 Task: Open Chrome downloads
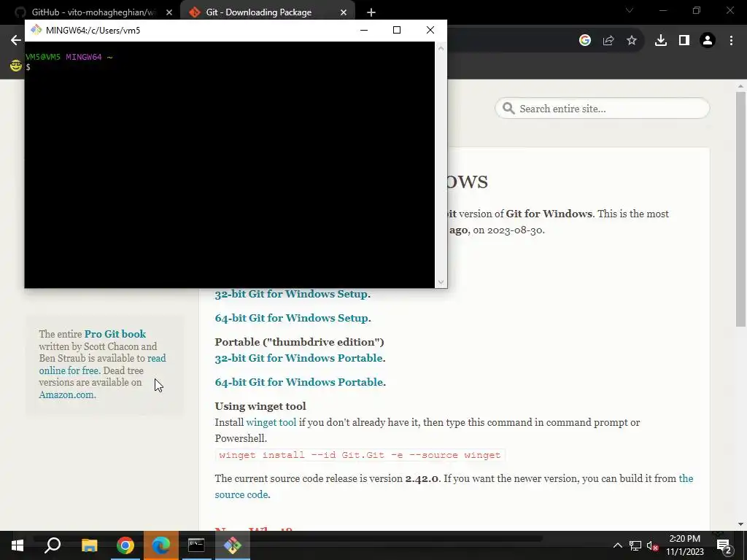(x=660, y=41)
